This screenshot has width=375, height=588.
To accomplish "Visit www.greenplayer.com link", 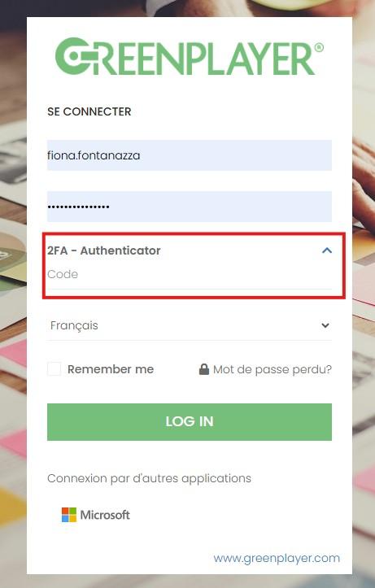I will coord(277,558).
